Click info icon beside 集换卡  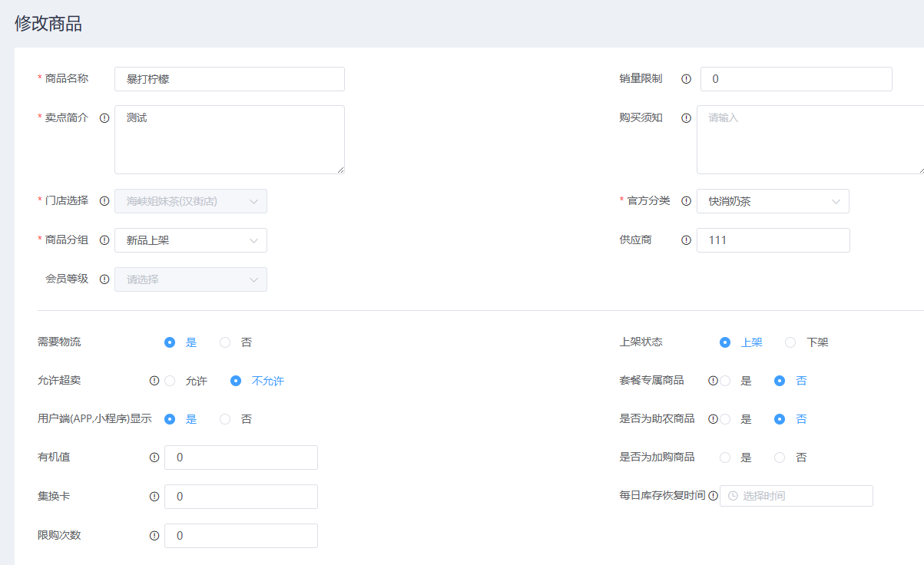click(x=154, y=497)
